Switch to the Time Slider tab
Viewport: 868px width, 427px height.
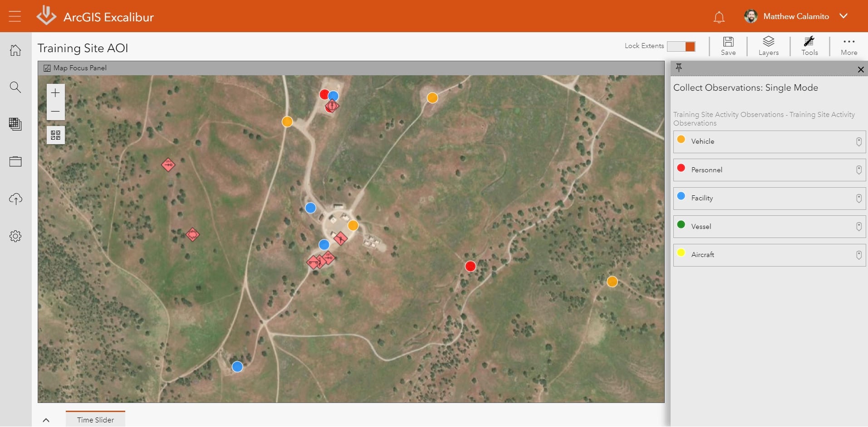pyautogui.click(x=95, y=419)
